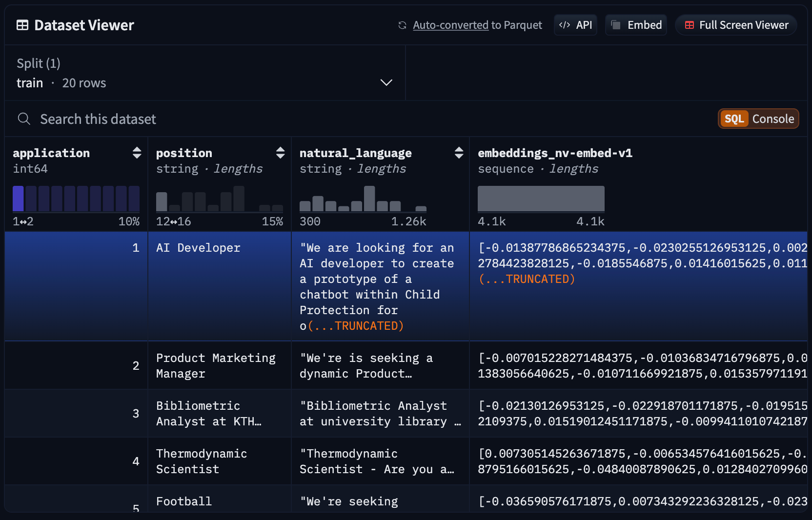Open the API panel

576,25
